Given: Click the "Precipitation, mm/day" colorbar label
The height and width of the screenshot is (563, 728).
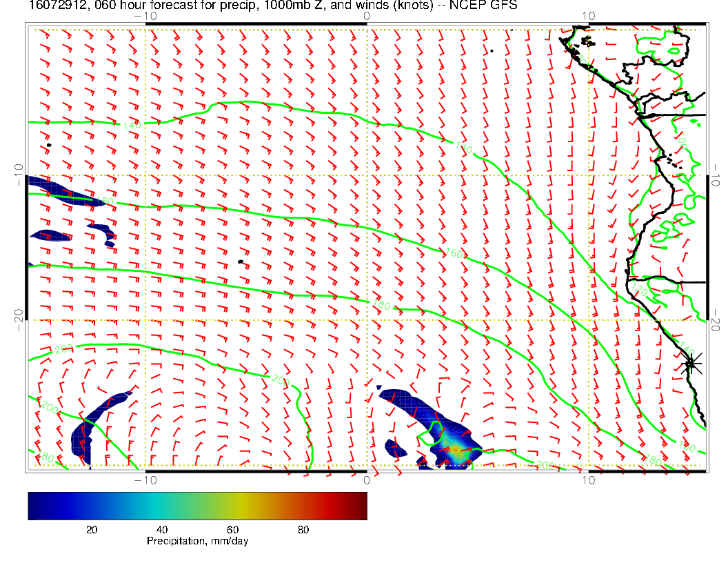Looking at the screenshot, I should click(197, 542).
